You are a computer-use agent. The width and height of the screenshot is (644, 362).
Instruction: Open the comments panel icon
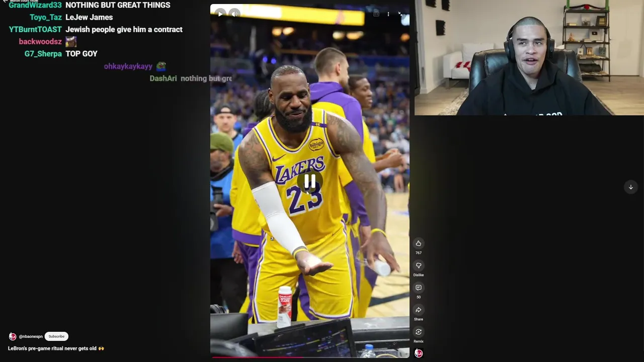418,288
